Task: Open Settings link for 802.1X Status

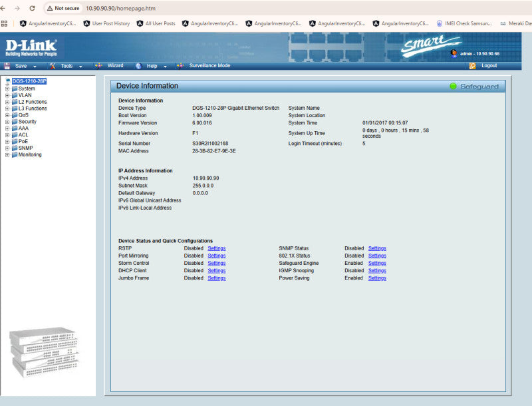Action: (377, 256)
